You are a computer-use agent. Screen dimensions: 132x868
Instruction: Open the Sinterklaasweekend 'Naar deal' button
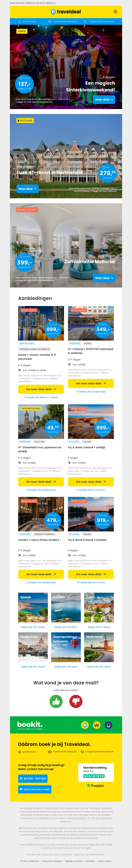[104, 100]
